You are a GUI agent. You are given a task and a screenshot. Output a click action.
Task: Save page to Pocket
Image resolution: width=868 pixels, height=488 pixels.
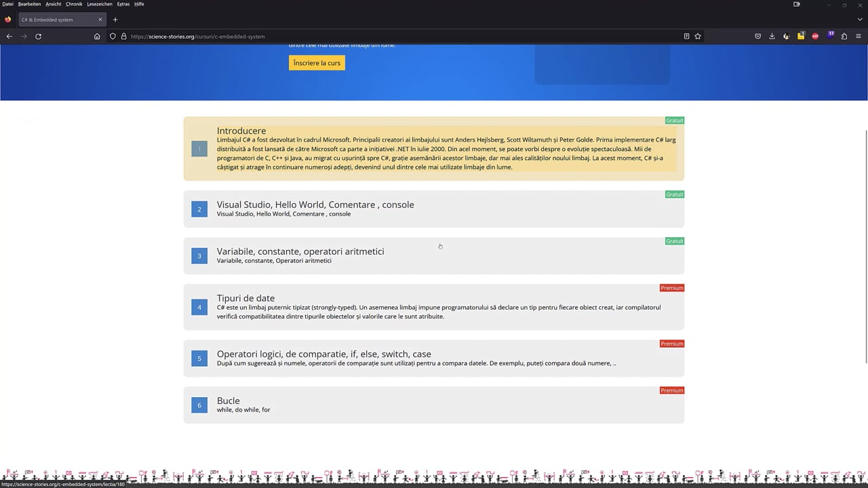pyautogui.click(x=758, y=36)
